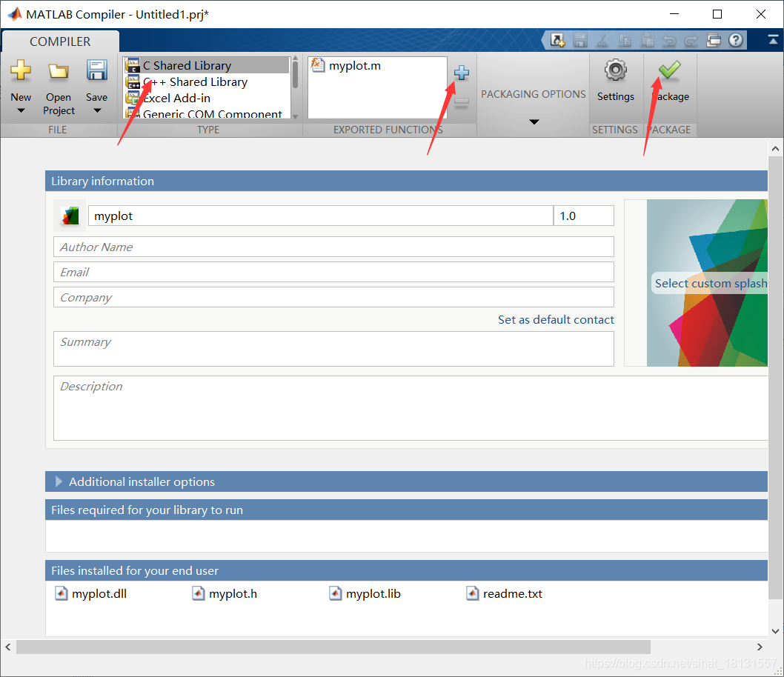Expand PACKAGING OPTIONS dropdown
This screenshot has width=784, height=677.
(534, 121)
